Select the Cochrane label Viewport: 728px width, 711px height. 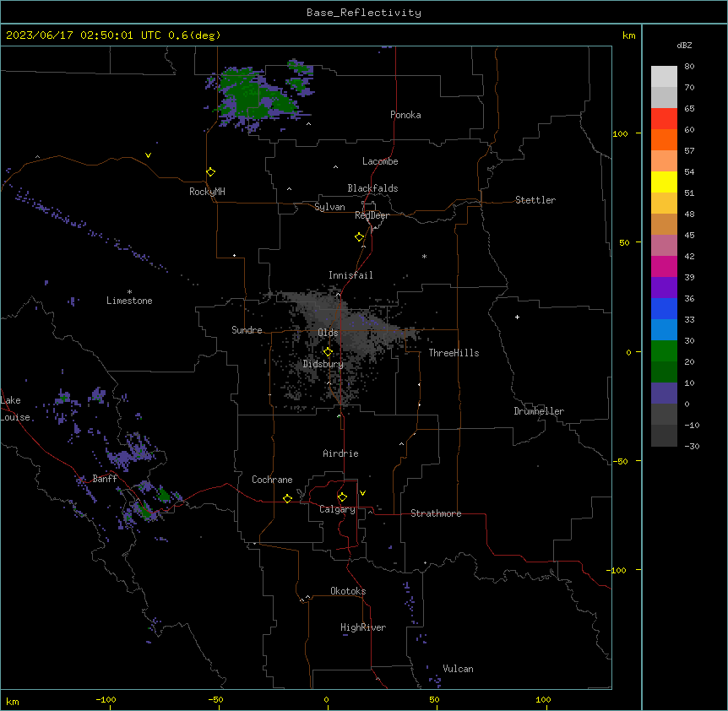(x=272, y=480)
